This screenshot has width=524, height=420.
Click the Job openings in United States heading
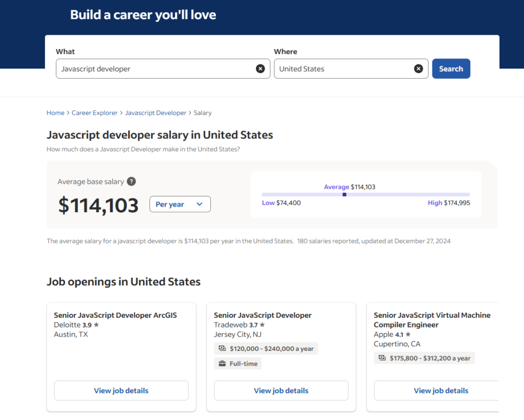coord(124,282)
